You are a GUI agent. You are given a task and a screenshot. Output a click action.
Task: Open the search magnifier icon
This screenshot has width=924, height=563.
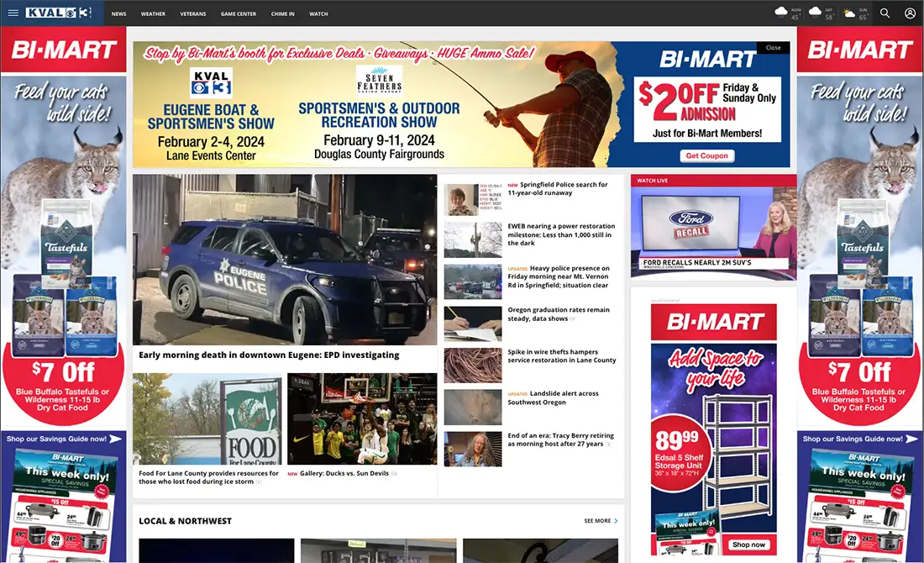(x=885, y=13)
